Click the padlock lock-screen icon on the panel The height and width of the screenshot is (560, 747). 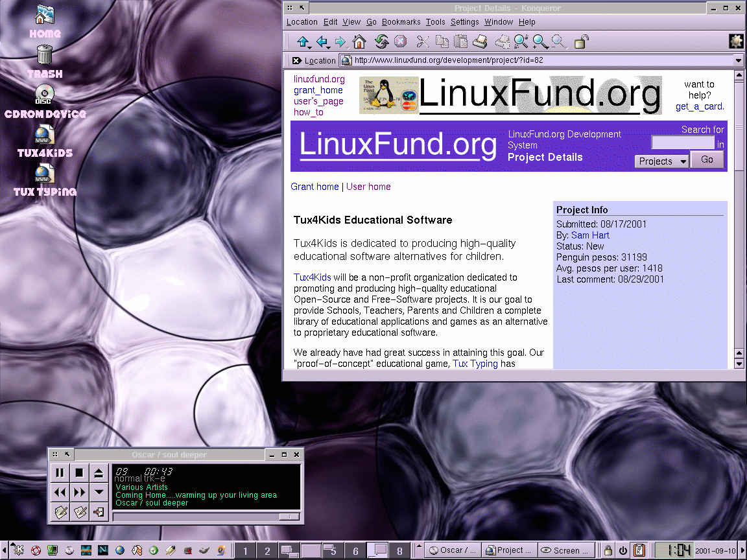(608, 550)
